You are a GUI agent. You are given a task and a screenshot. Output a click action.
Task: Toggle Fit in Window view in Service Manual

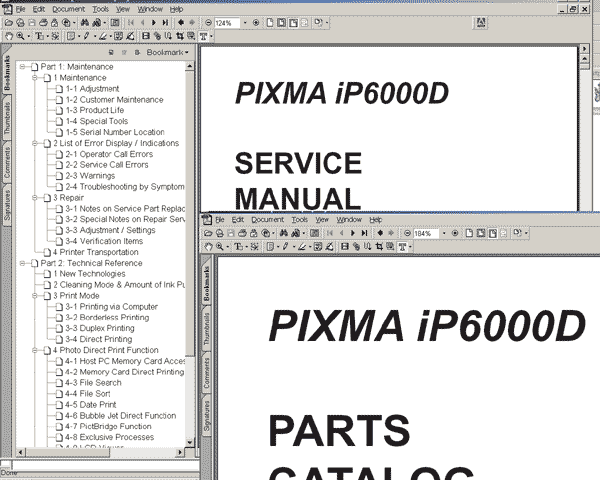click(281, 23)
